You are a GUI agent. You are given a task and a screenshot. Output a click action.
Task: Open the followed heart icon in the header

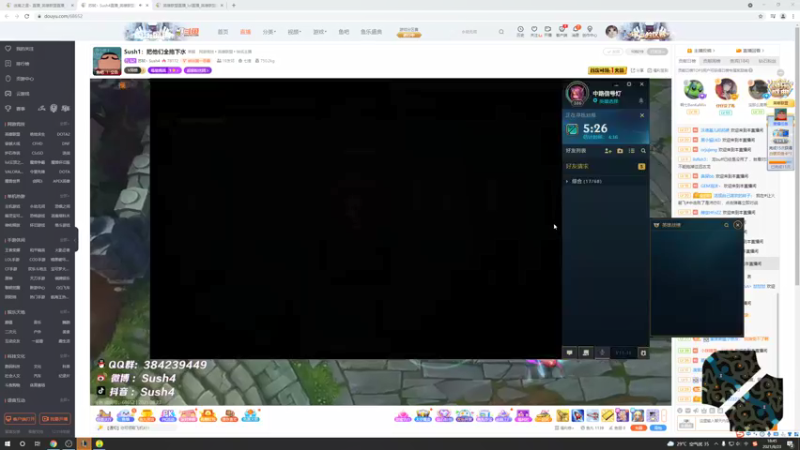(534, 31)
